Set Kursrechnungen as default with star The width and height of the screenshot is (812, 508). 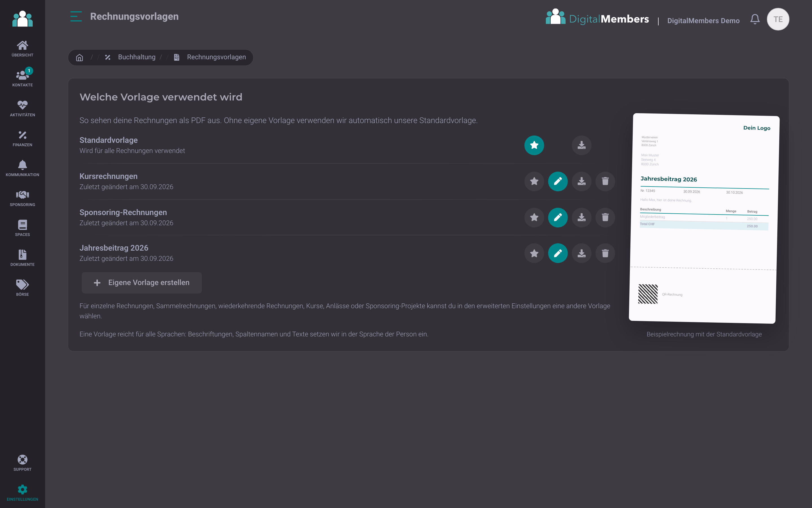534,181
